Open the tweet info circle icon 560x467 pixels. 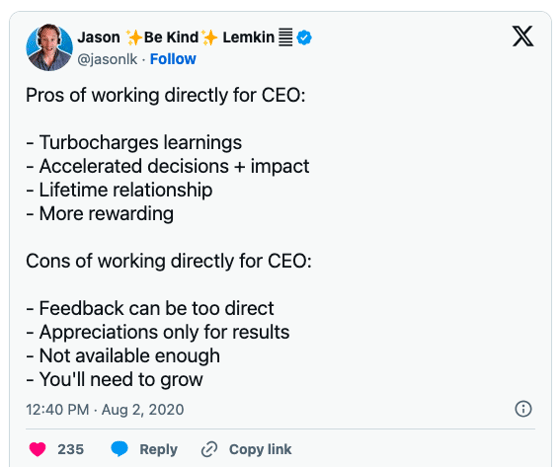(523, 409)
